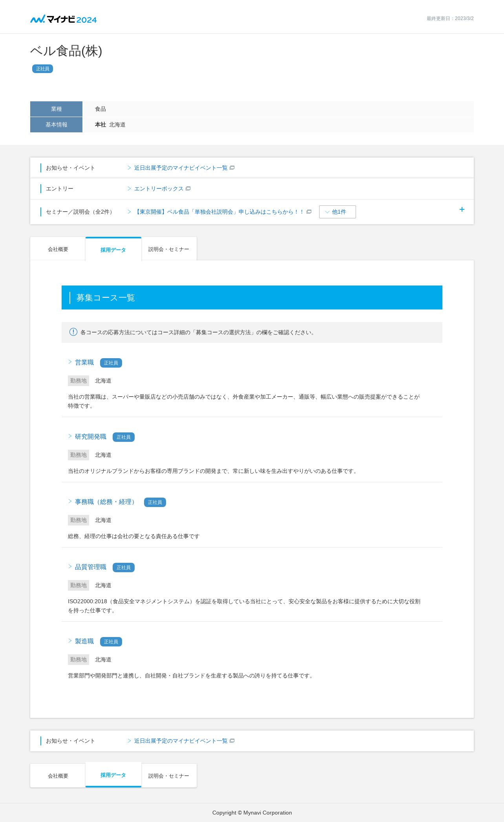This screenshot has height=822, width=504.
Task: Click the chevron before the エントリーボックス link
Action: [x=129, y=189]
